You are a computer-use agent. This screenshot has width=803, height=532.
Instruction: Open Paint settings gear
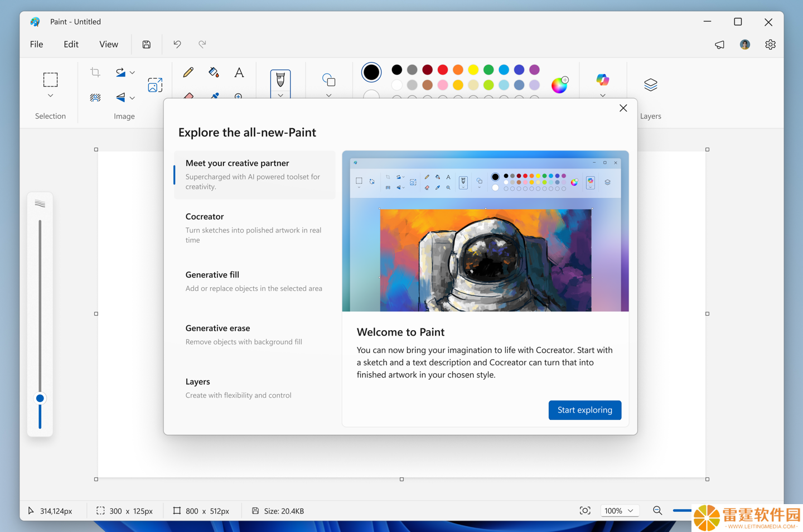click(770, 45)
